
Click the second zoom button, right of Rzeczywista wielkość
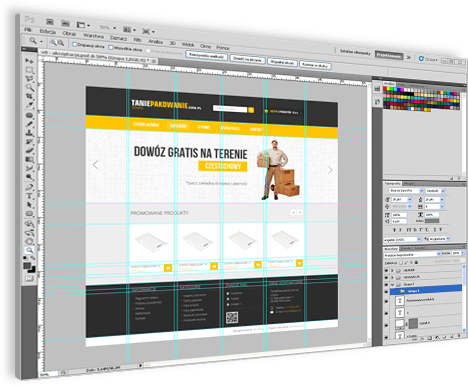coord(247,60)
